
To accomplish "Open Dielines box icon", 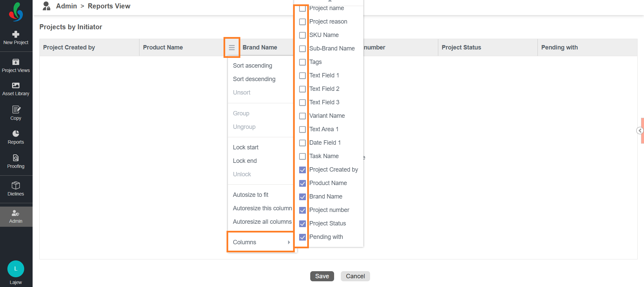I will [16, 185].
